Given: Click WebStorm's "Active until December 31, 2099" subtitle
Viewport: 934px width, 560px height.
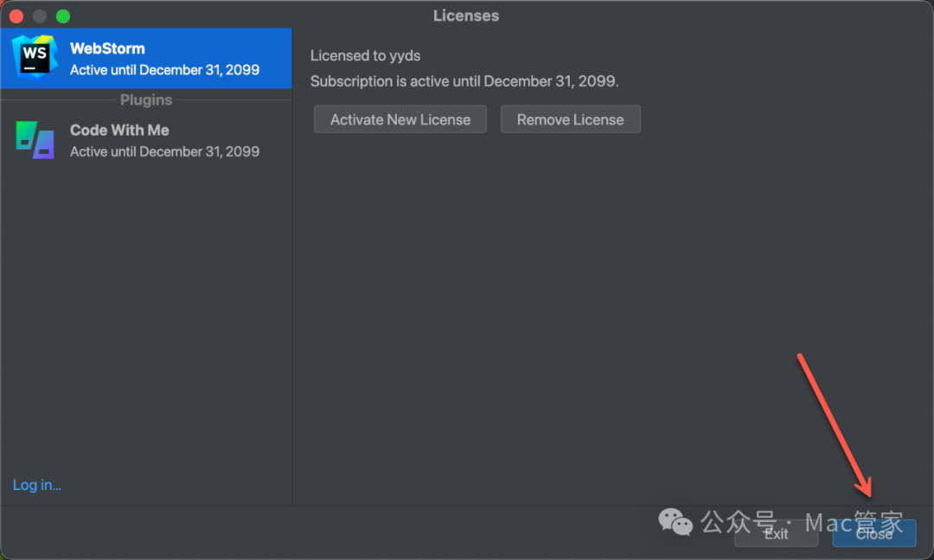Looking at the screenshot, I should (164, 70).
